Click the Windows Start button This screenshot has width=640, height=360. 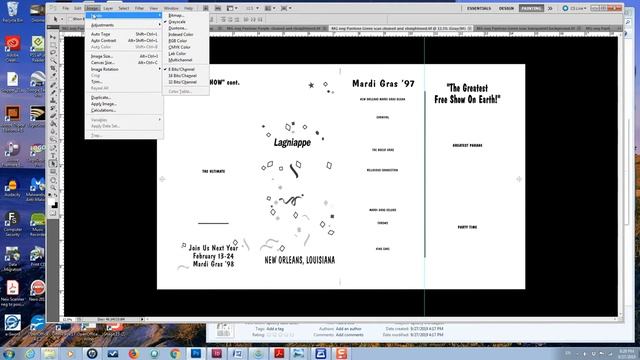coord(9,353)
